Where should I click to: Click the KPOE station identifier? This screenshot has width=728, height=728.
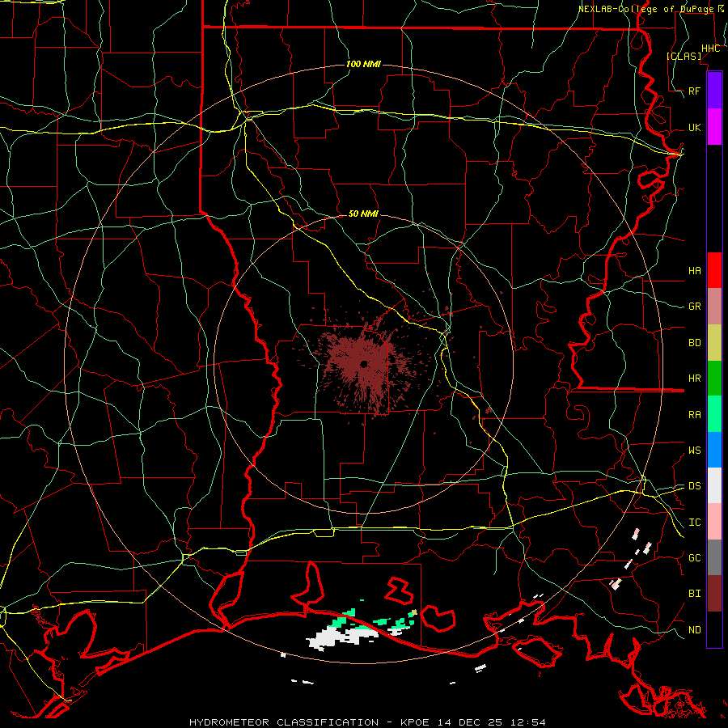415,722
